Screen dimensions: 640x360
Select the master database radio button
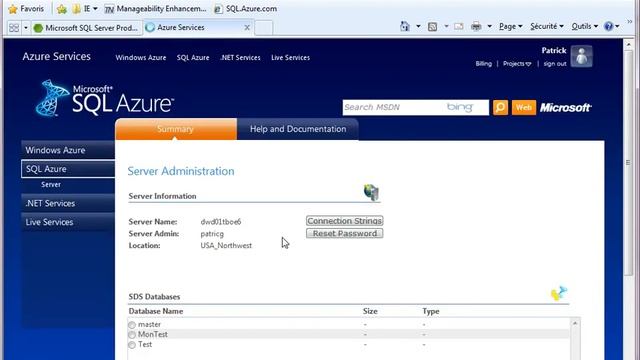point(132,325)
